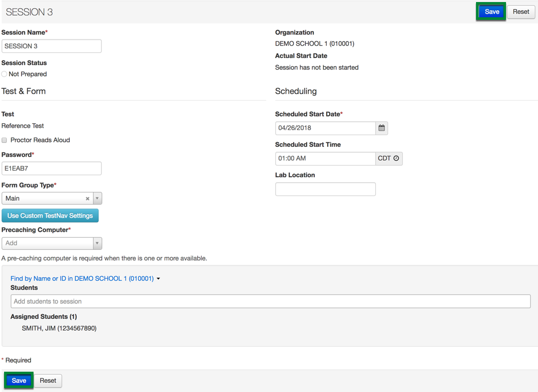Clear the Main form group selection

click(87, 199)
